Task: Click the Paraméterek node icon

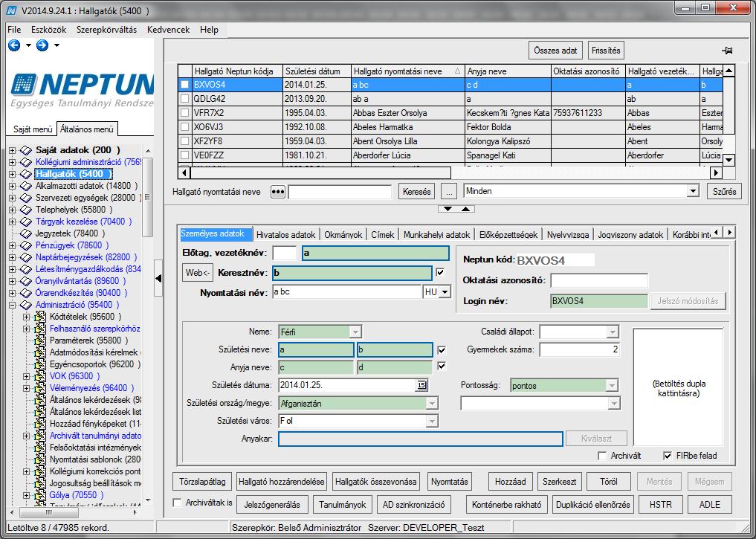Action: click(40, 340)
